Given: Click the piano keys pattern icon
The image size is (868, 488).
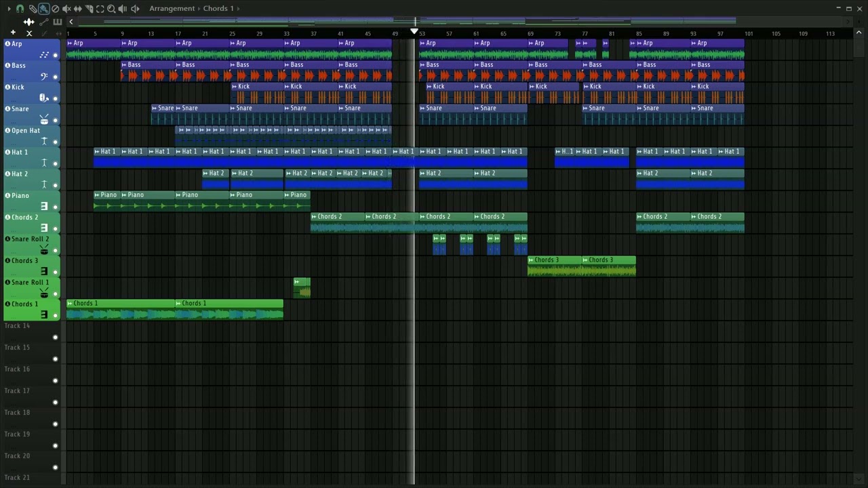Looking at the screenshot, I should (x=58, y=22).
